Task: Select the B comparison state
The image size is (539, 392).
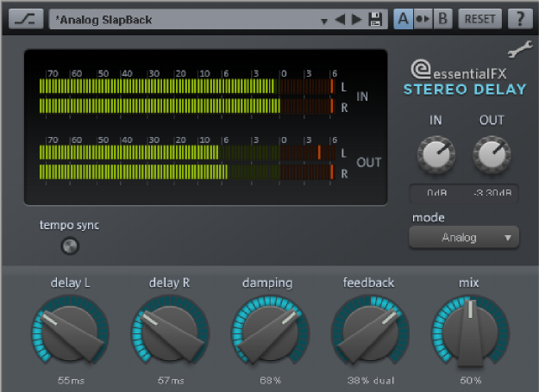Action: coord(442,19)
